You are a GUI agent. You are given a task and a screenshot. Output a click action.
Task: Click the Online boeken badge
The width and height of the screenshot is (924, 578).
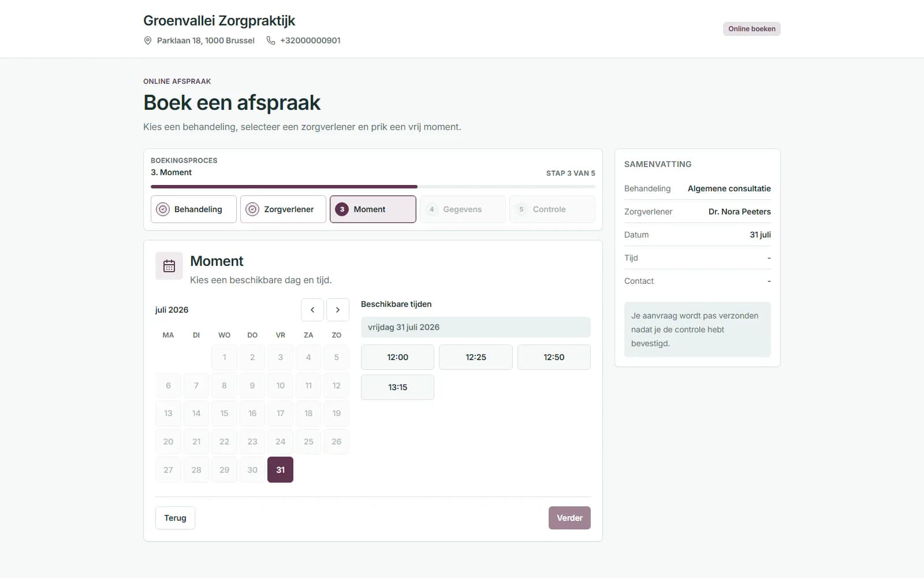(x=752, y=29)
